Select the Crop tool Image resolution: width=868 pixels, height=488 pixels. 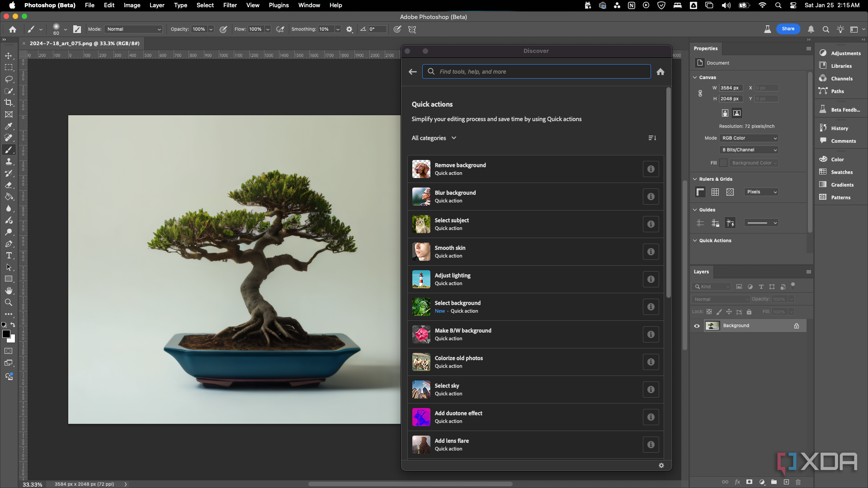(8, 103)
